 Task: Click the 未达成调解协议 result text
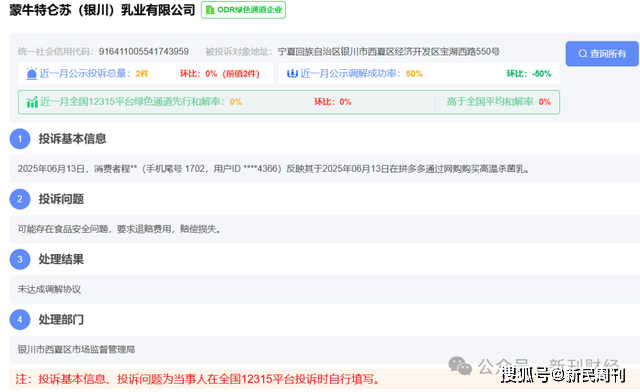pos(49,290)
